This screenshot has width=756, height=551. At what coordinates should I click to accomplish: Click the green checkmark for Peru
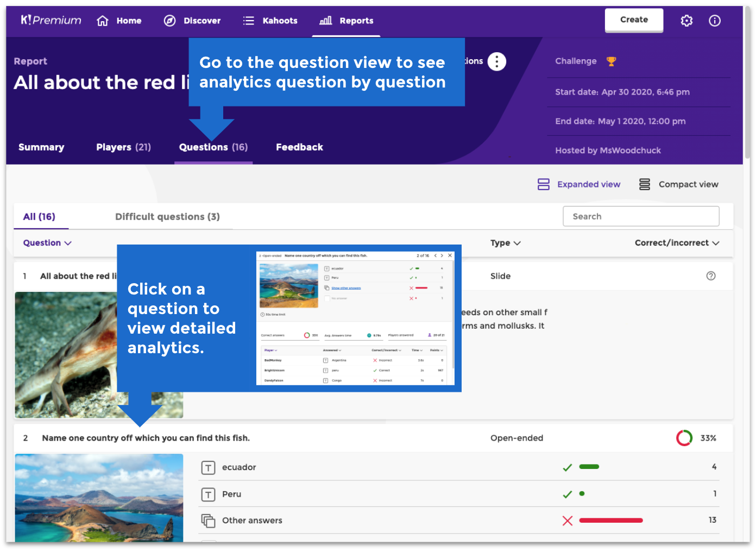568,494
